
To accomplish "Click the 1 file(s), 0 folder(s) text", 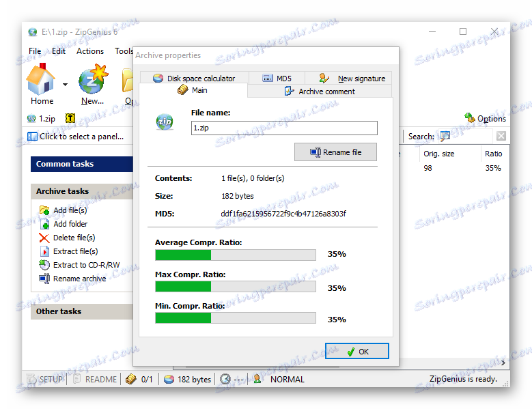I will point(253,178).
